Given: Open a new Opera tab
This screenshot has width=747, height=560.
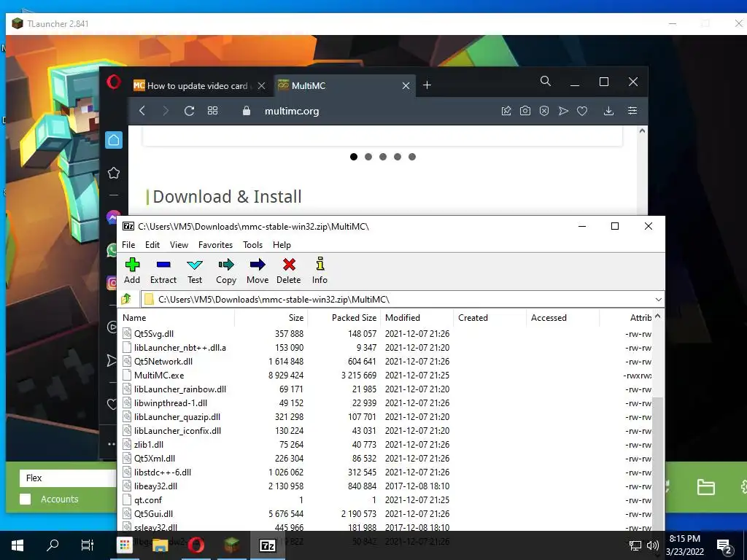Looking at the screenshot, I should 427,85.
